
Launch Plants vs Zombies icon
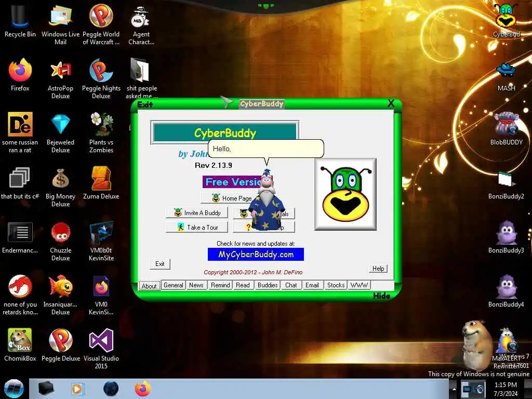101,133
